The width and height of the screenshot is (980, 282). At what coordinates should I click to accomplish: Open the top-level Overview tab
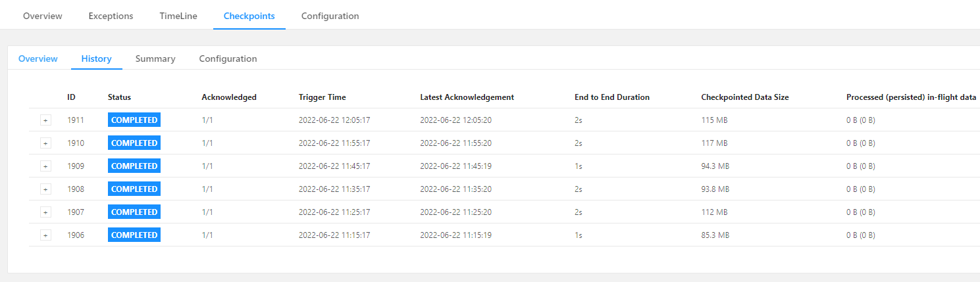[43, 16]
